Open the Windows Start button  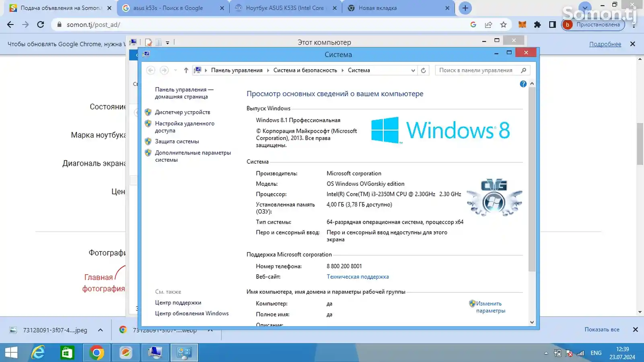11,353
